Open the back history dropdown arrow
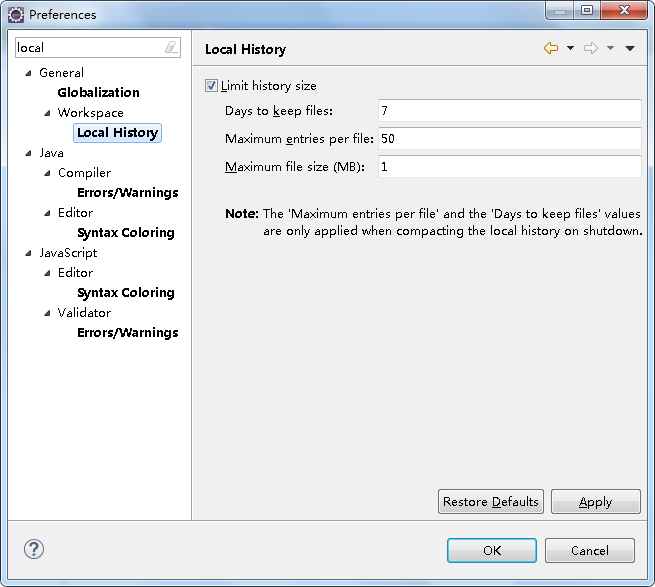Screen dimensions: 655x587 (570, 48)
